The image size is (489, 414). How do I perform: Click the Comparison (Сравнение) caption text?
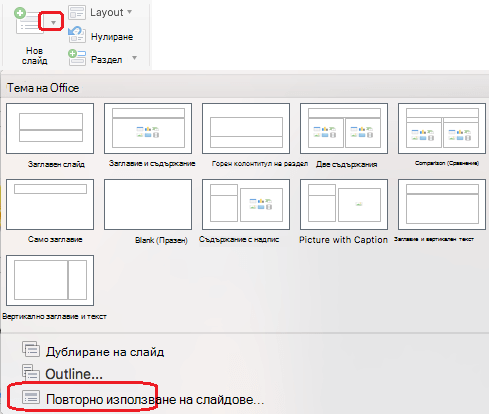point(447,163)
